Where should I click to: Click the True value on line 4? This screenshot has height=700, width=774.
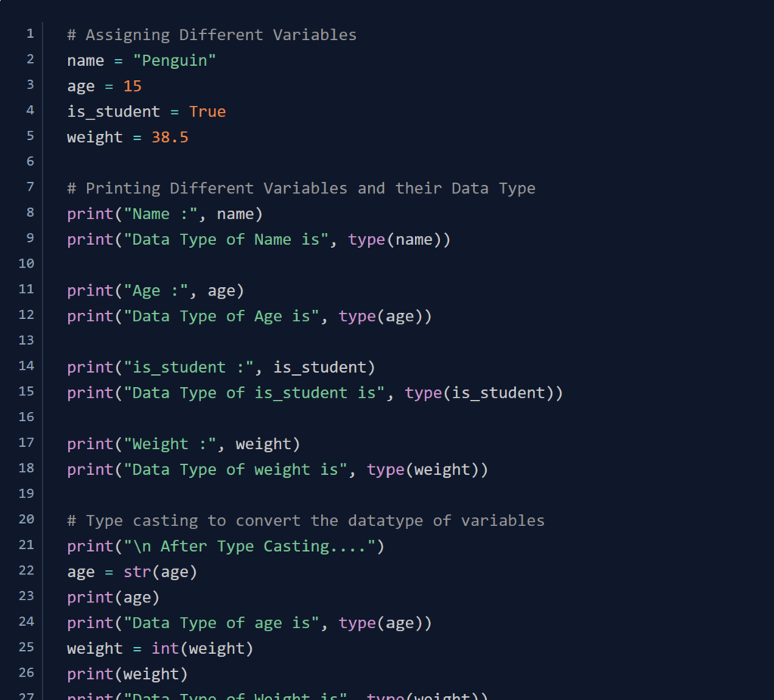[207, 112]
